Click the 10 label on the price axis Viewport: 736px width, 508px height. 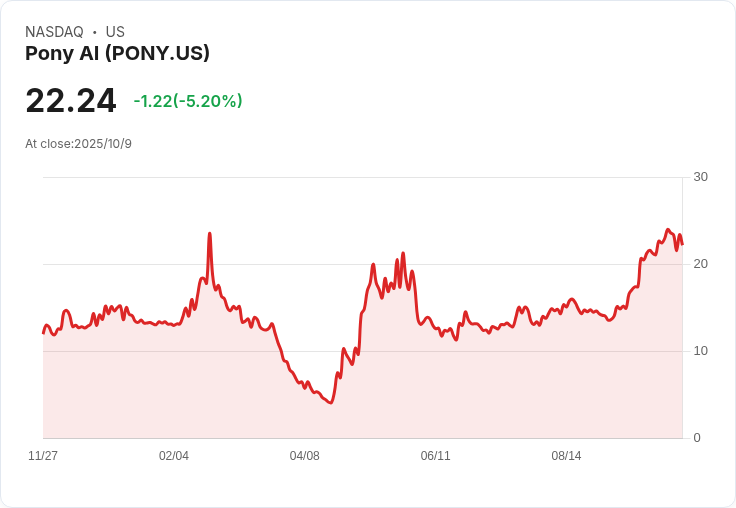[700, 351]
